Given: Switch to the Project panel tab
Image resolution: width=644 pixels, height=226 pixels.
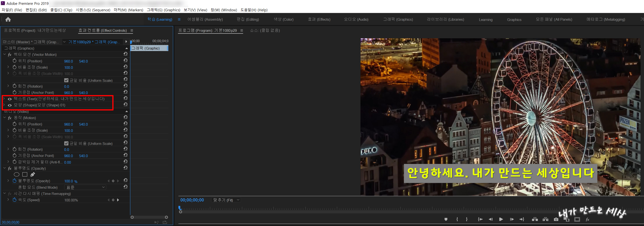Looking at the screenshot, I should [35, 30].
